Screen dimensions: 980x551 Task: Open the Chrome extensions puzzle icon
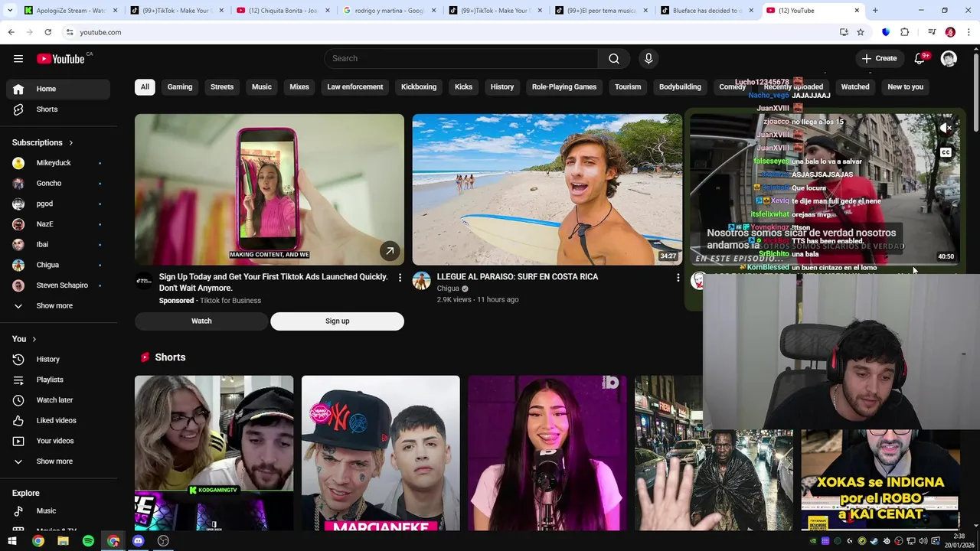[x=904, y=32]
